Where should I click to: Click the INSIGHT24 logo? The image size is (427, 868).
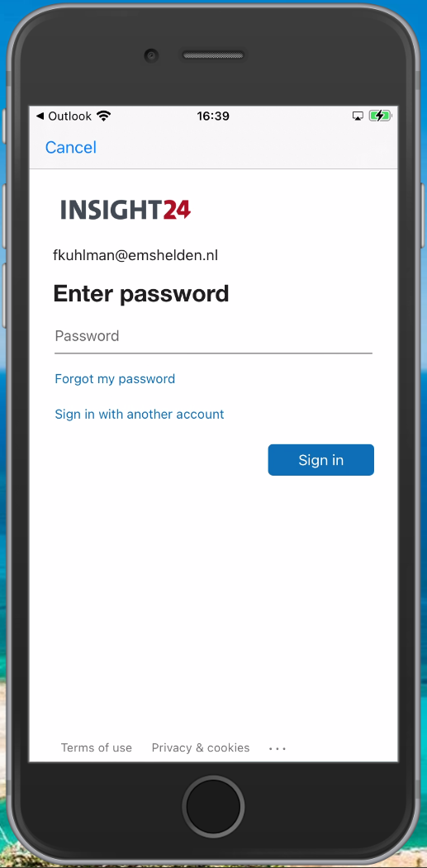point(126,210)
